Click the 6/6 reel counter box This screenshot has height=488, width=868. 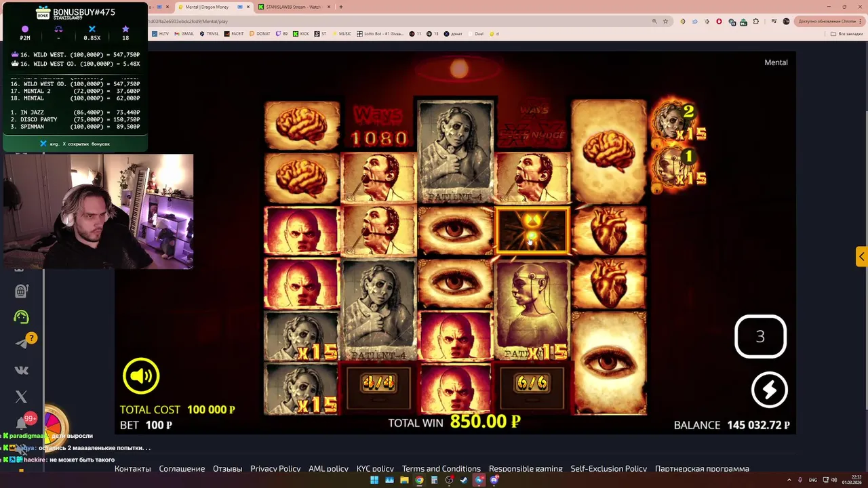[x=532, y=387]
